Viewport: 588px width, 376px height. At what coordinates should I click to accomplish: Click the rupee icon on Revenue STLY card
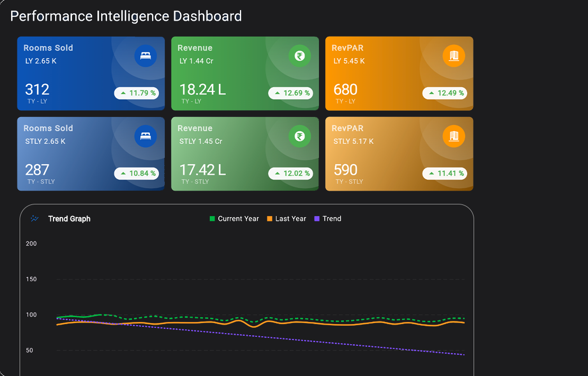click(x=300, y=136)
